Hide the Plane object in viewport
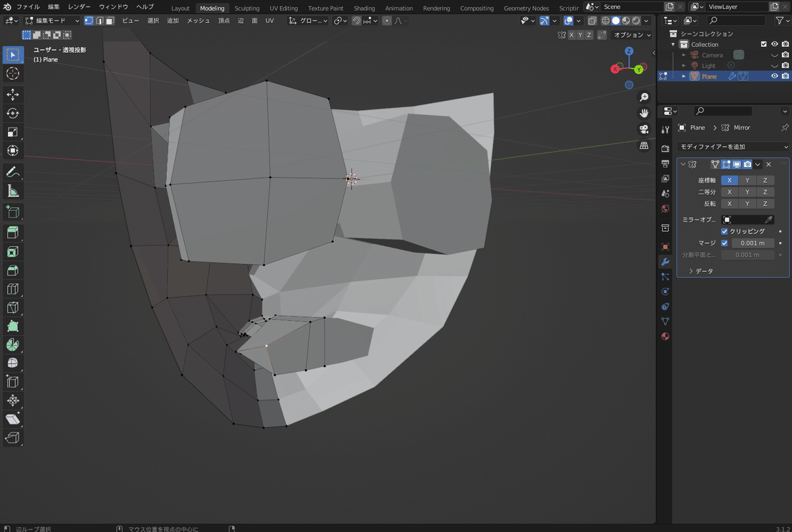This screenshot has width=792, height=532. point(775,76)
